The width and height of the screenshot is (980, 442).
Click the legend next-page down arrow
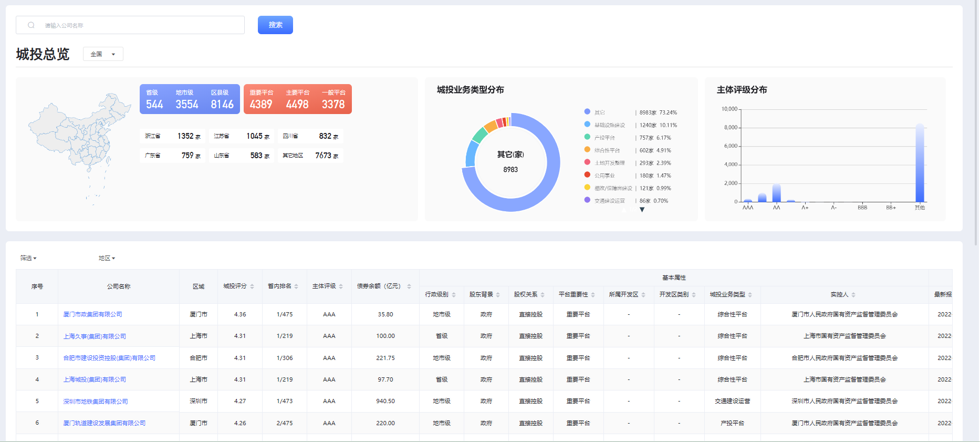[642, 210]
